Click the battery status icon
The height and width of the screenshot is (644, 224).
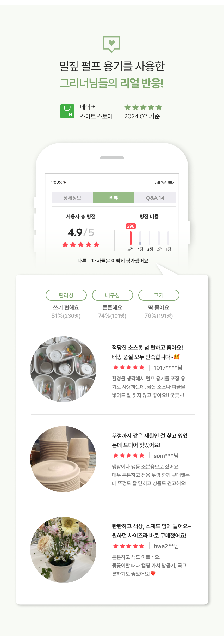point(171,182)
